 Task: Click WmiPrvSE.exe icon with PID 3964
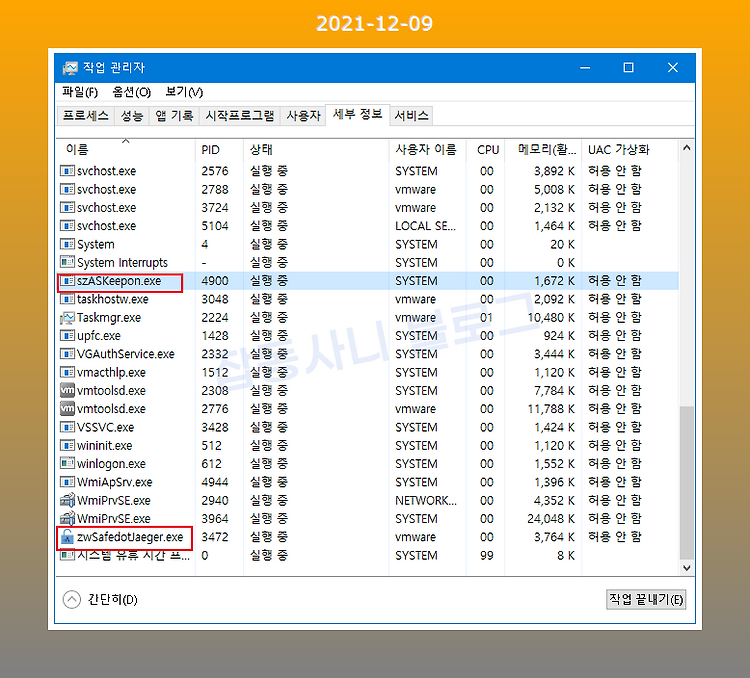coord(67,519)
